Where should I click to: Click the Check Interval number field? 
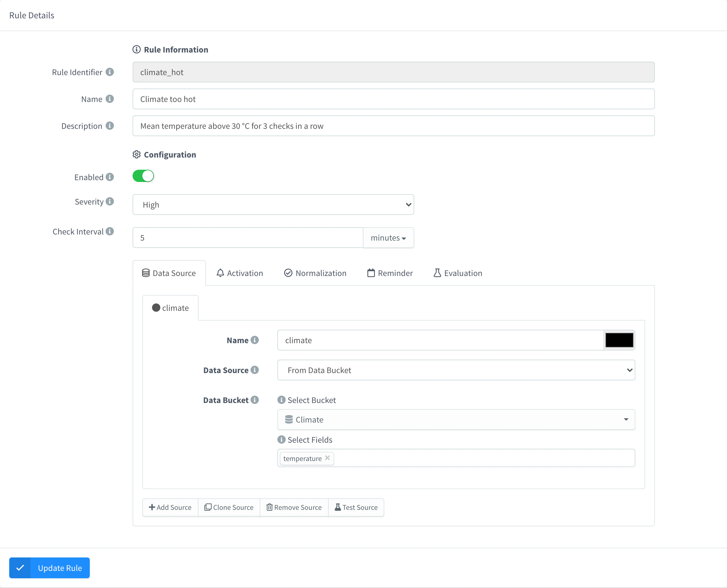pos(248,238)
